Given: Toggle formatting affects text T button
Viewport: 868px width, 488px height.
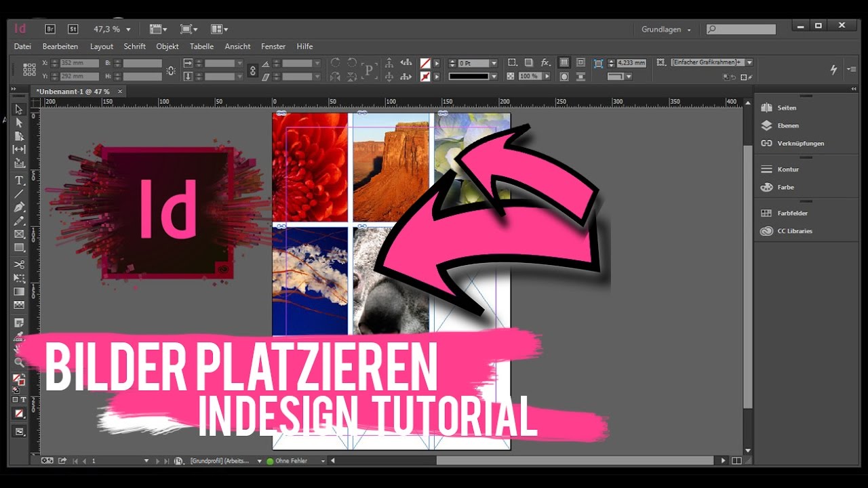Looking at the screenshot, I should point(23,400).
